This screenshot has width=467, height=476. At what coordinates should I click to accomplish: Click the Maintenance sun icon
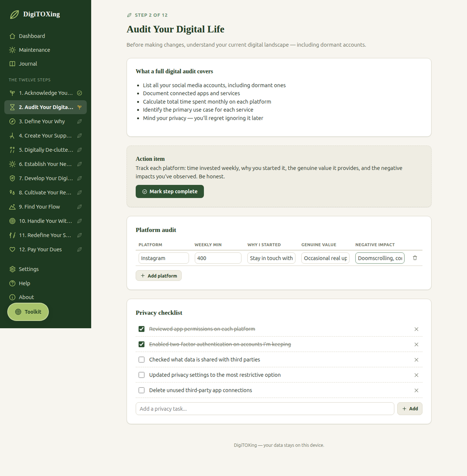(12, 50)
